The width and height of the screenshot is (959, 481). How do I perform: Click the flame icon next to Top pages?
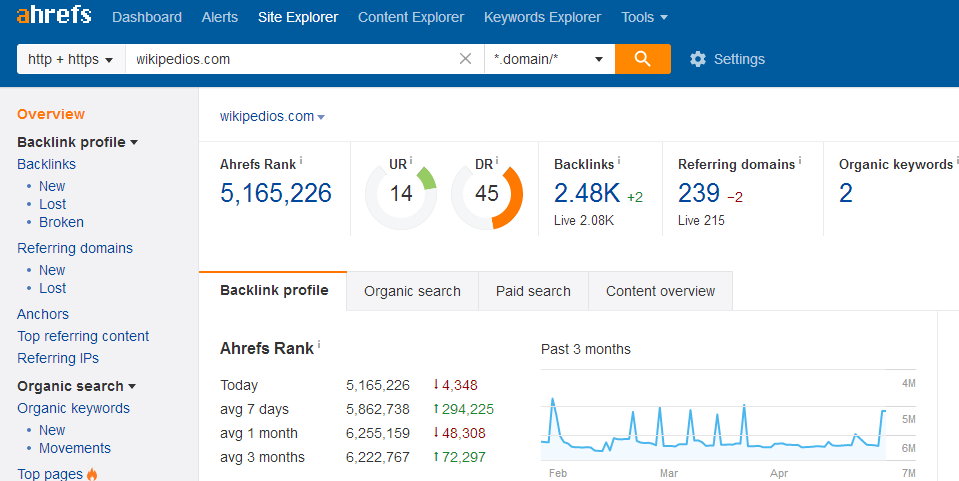pyautogui.click(x=92, y=474)
